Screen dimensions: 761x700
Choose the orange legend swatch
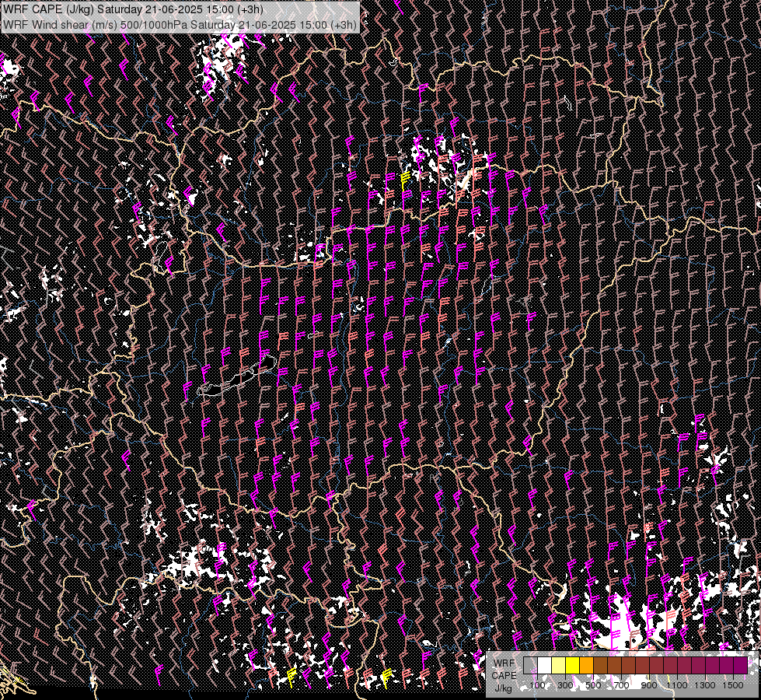click(x=586, y=665)
